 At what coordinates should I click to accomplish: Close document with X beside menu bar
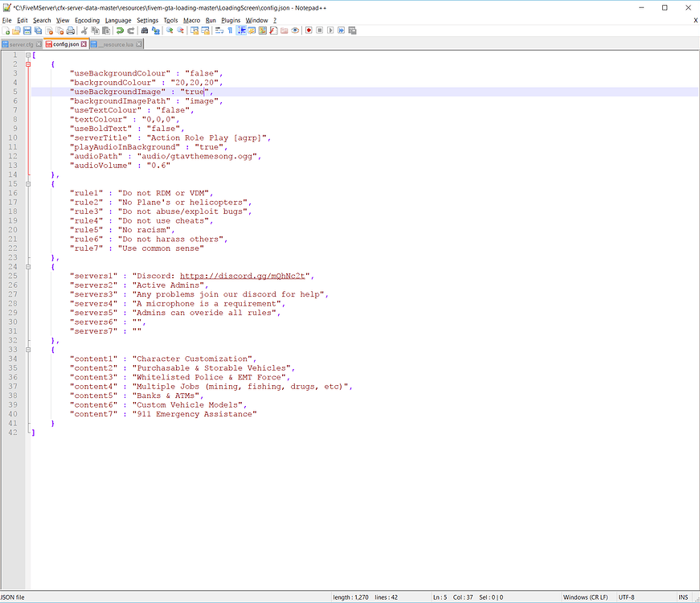(x=695, y=21)
